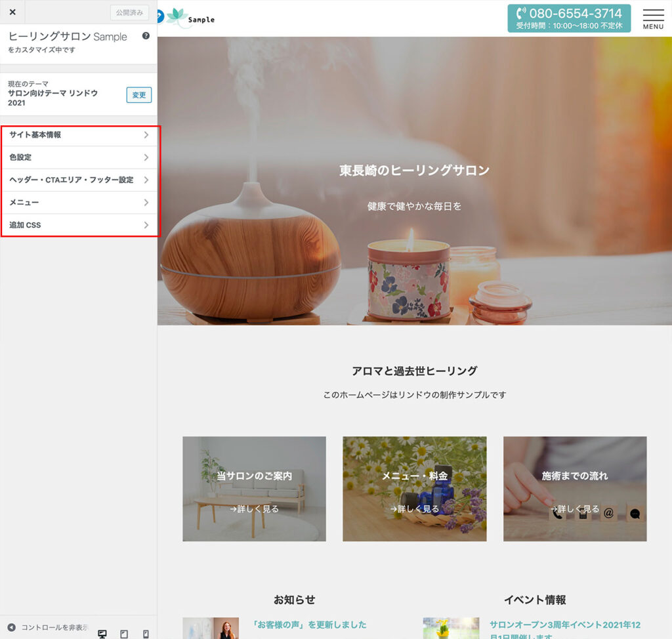Viewport: 672px width, 639px height.
Task: Switch to tablet preview icon
Action: (x=124, y=634)
